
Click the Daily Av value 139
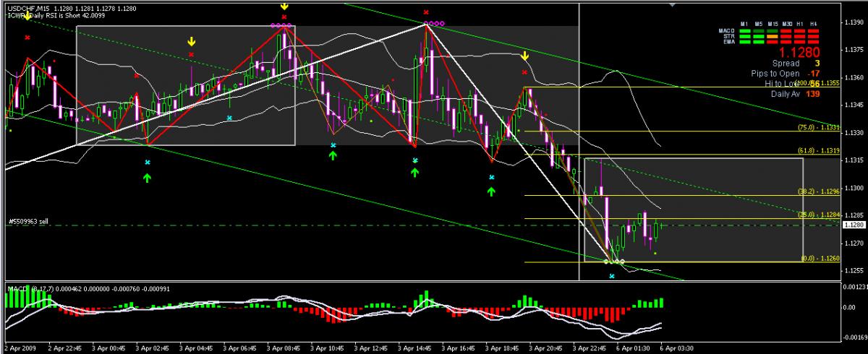(812, 95)
